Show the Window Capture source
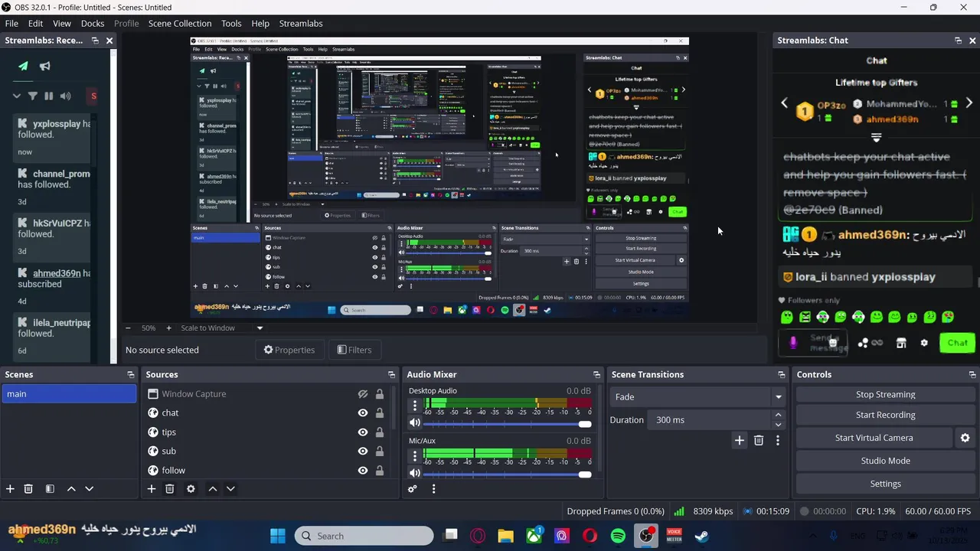980x551 pixels. [363, 394]
